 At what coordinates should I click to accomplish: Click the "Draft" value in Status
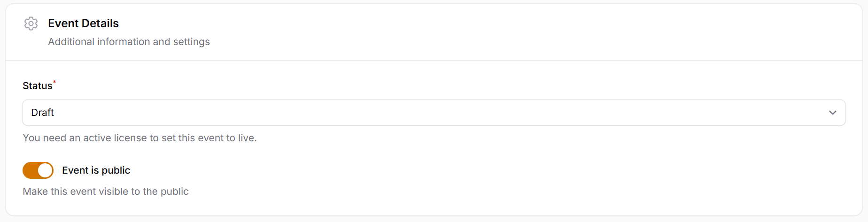pos(43,113)
